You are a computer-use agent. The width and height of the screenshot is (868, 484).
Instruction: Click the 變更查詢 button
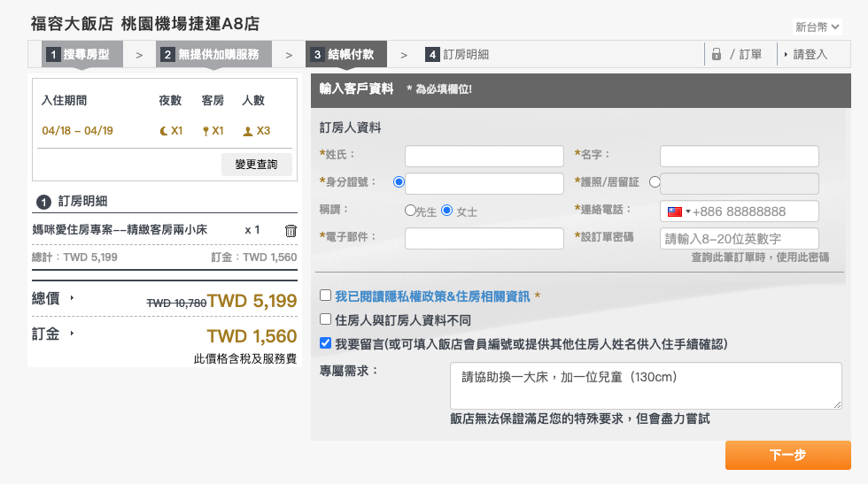click(256, 165)
